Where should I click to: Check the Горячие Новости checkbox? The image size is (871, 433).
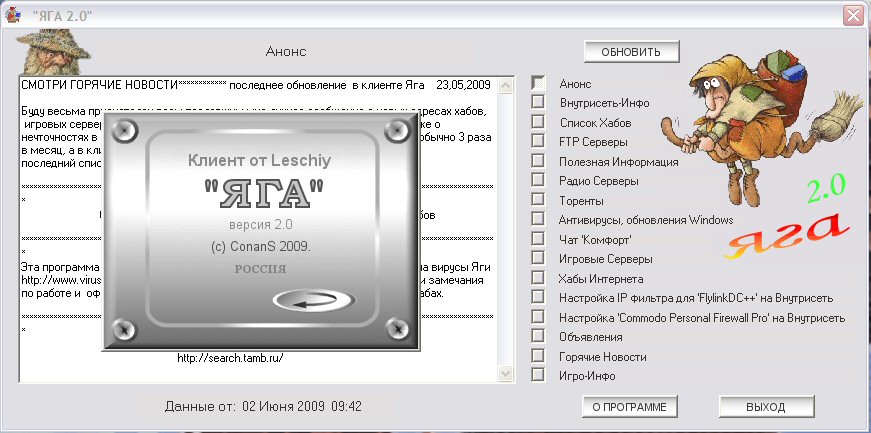click(538, 355)
